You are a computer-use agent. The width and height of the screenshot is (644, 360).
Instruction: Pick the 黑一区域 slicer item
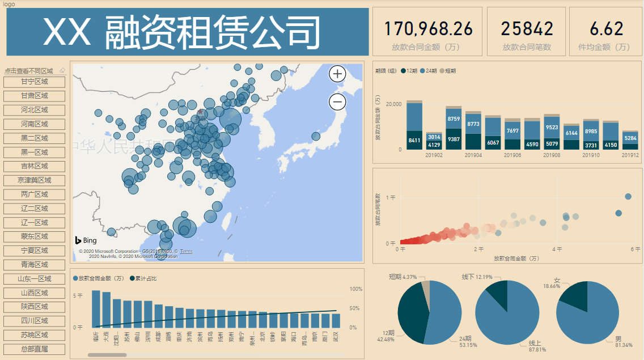(x=35, y=153)
